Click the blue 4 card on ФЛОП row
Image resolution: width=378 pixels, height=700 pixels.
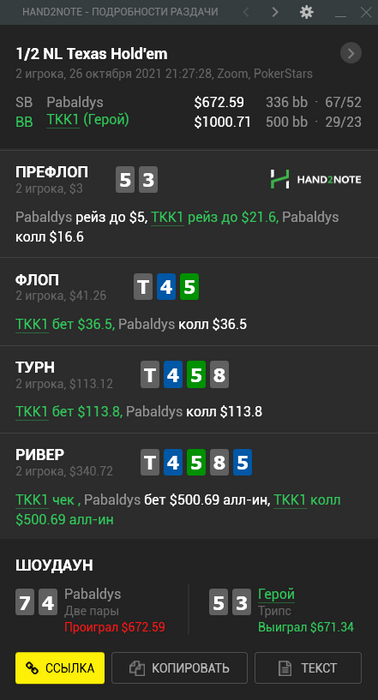(166, 287)
